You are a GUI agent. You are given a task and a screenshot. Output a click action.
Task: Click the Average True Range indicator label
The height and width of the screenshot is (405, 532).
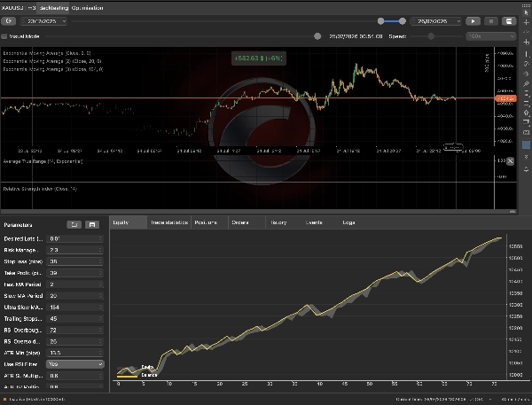pos(43,161)
